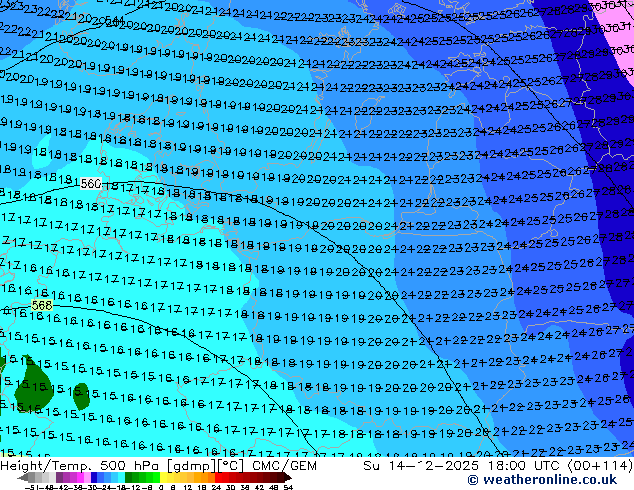Click the smaller dark green temperature patch

(81, 396)
